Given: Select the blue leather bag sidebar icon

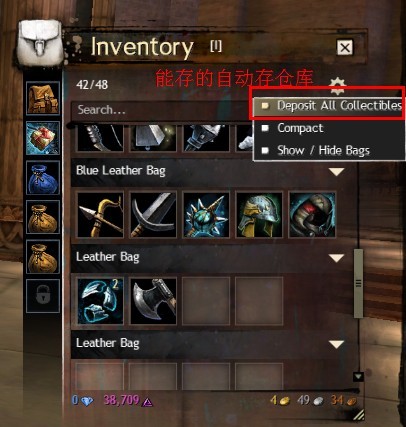Looking at the screenshot, I should (43, 178).
